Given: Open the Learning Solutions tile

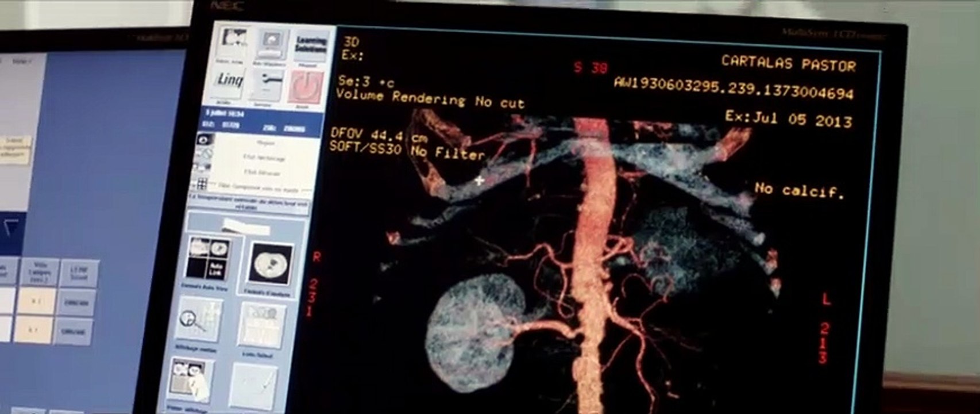Looking at the screenshot, I should point(310,46).
